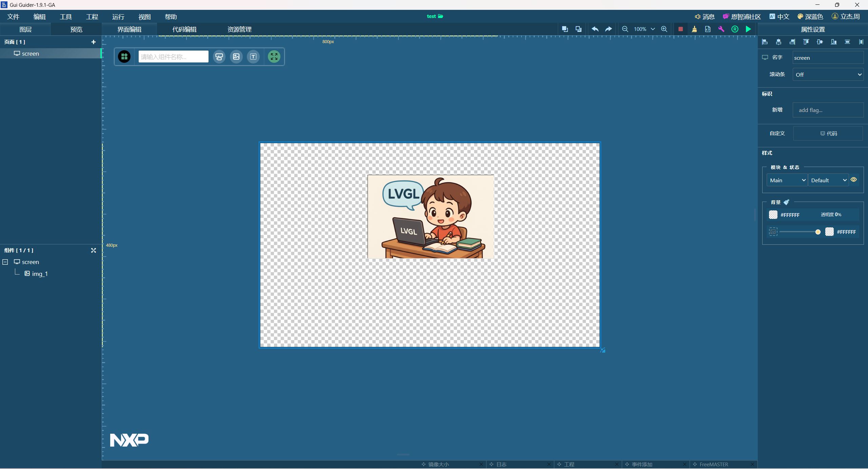Image resolution: width=868 pixels, height=469 pixels.
Task: Zoom in the canvas
Action: tap(664, 29)
